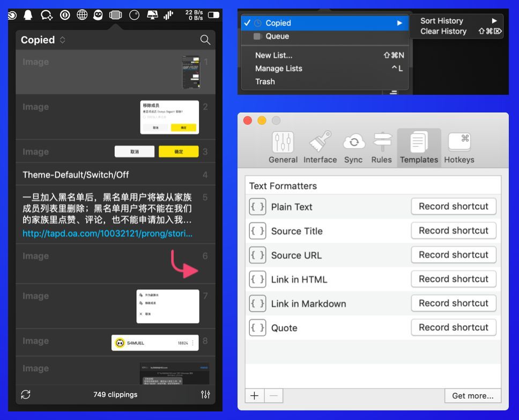The image size is (519, 420).
Task: Select image clipping number 1 thumbnail
Action: [x=191, y=72]
